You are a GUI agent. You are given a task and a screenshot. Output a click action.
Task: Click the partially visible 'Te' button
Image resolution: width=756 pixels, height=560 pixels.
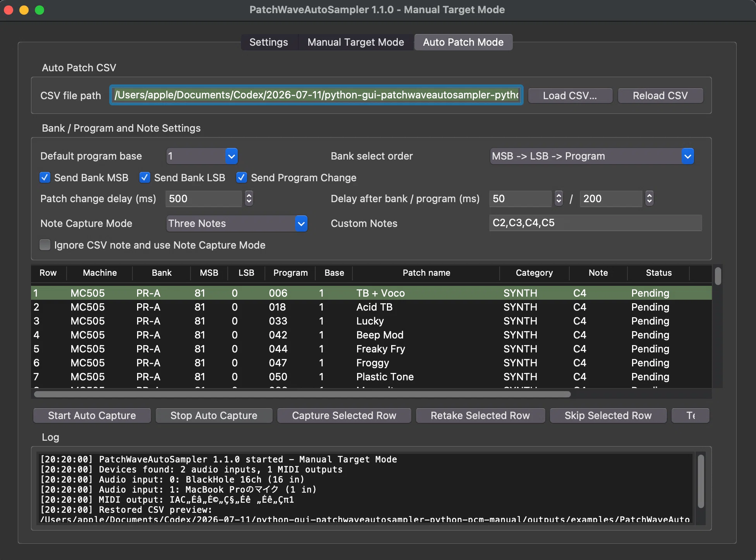(691, 416)
